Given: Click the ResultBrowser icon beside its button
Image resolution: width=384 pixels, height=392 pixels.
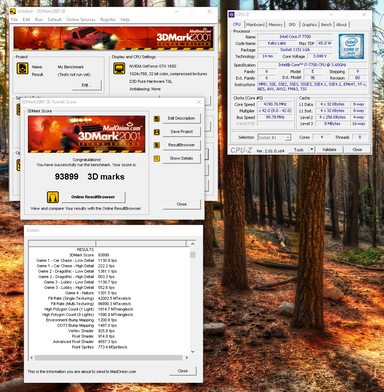Looking at the screenshot, I should click(157, 145).
